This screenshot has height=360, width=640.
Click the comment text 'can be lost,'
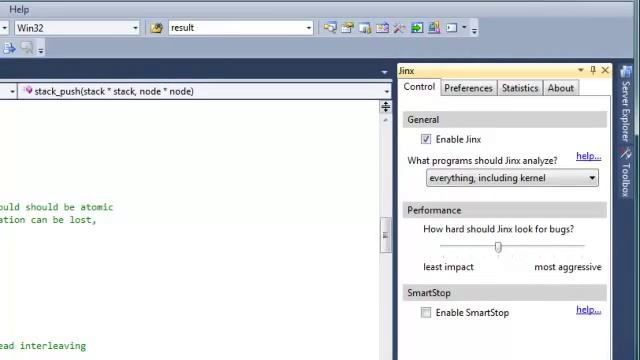(x=64, y=220)
